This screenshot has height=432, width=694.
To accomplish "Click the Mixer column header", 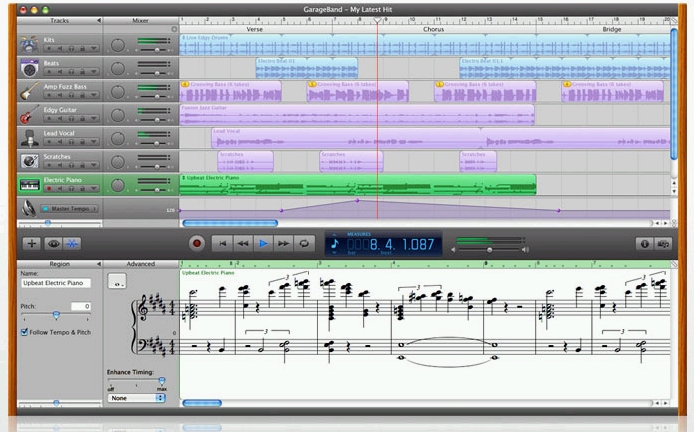I will point(141,20).
